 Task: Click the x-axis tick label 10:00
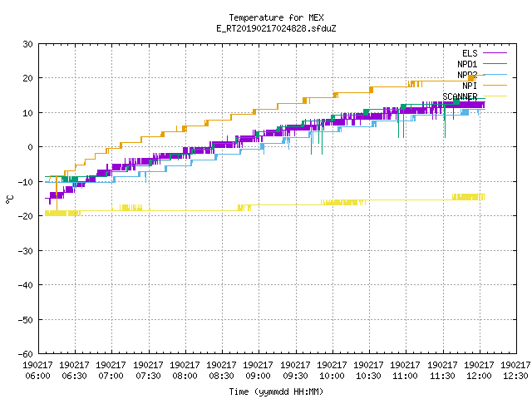click(332, 376)
